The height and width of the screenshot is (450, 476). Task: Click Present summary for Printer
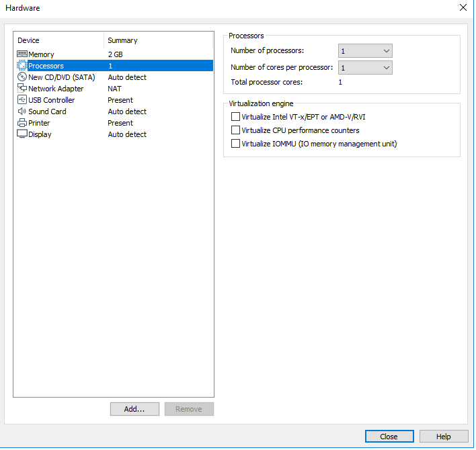pos(120,123)
